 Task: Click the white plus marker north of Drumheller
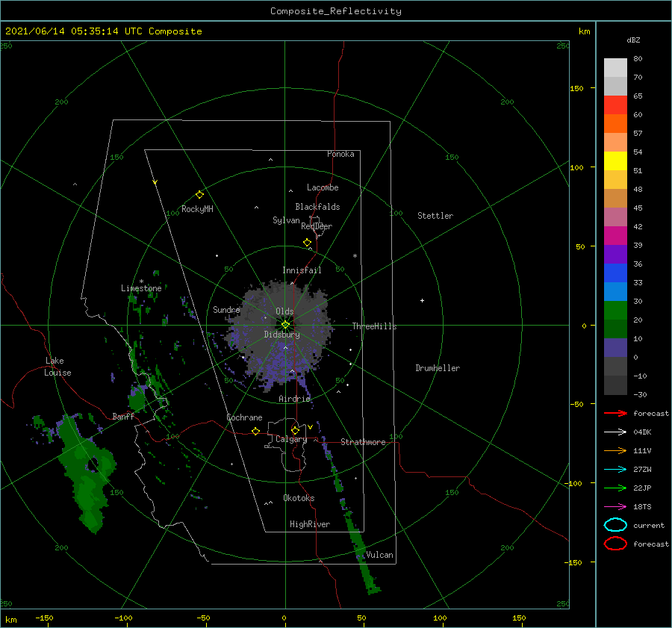[x=422, y=300]
